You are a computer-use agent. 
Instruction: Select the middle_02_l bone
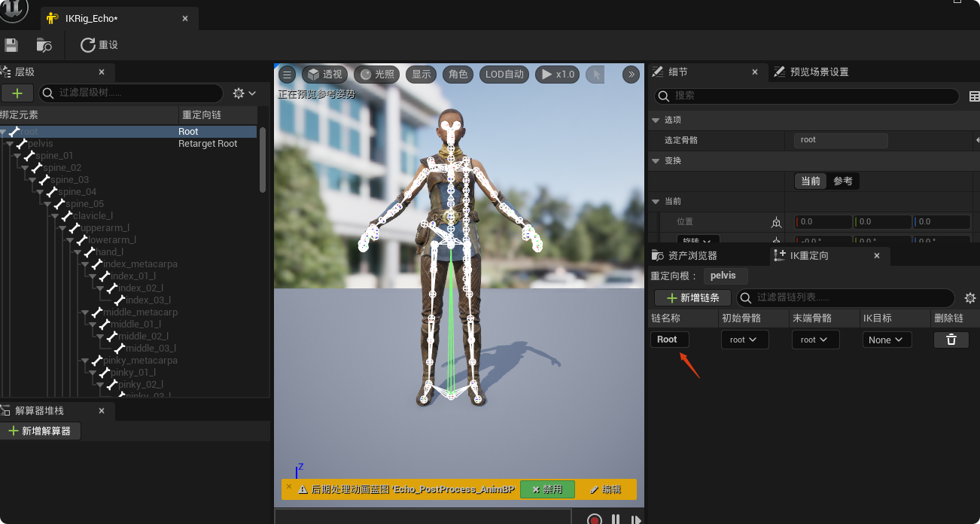143,337
